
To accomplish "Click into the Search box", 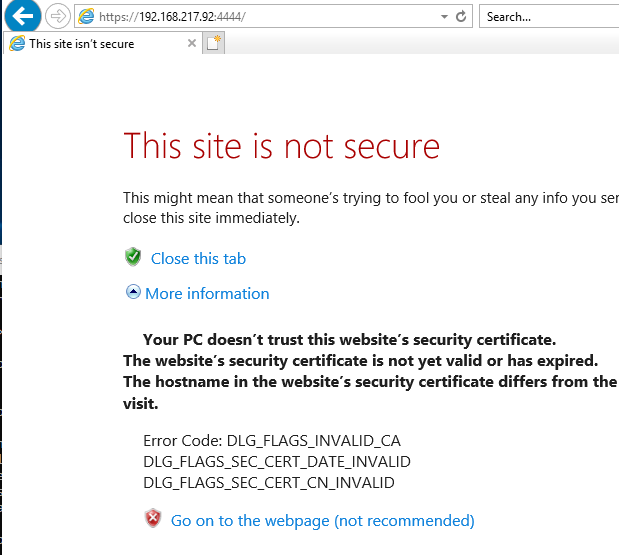I will point(548,17).
